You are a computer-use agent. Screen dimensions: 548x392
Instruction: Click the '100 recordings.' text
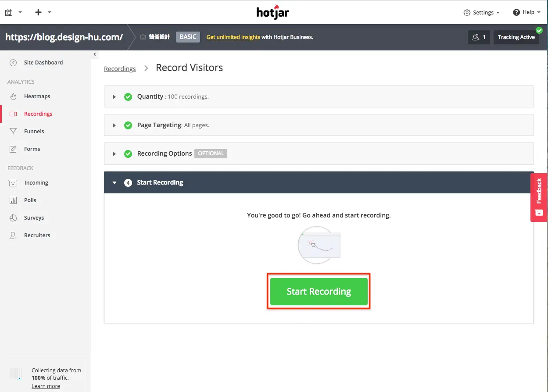pos(188,96)
